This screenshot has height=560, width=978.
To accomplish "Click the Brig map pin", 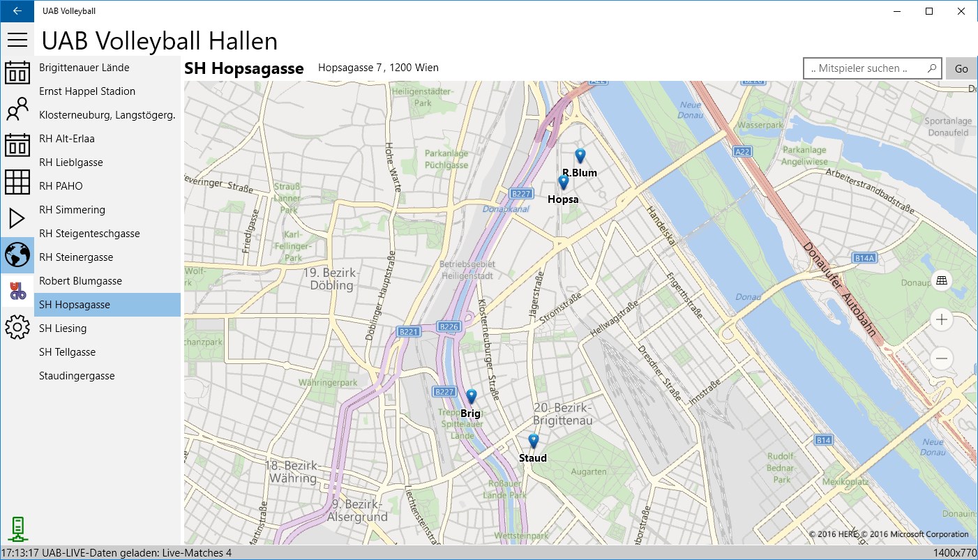I will [471, 397].
